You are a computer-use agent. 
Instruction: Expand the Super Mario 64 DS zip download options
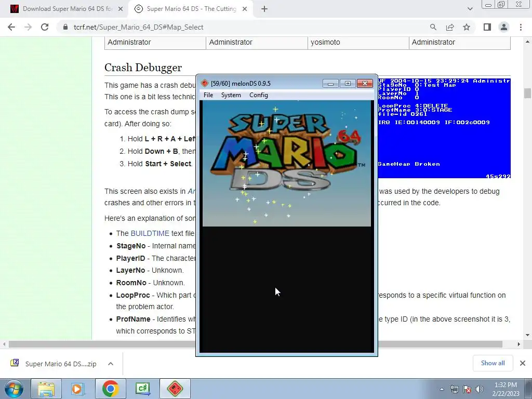(x=111, y=364)
